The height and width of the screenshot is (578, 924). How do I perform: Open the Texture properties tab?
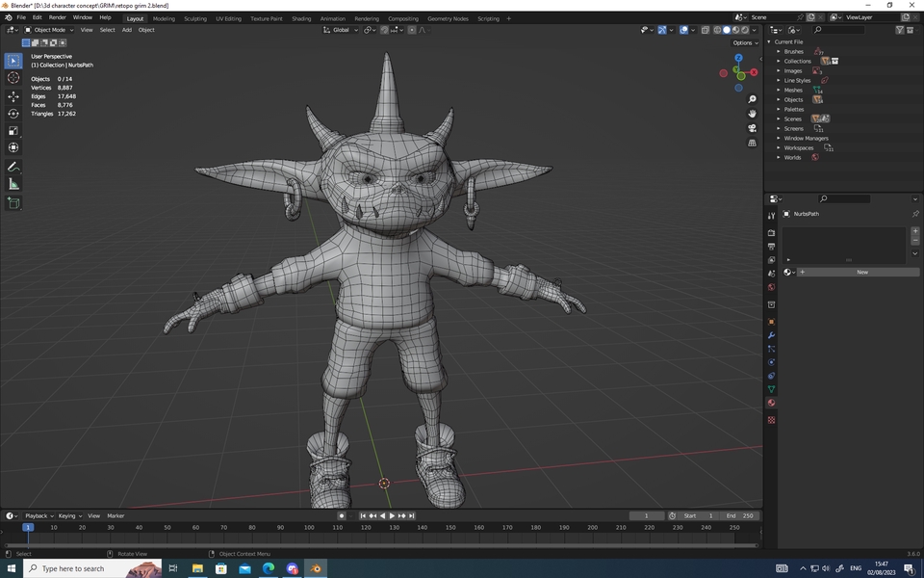[x=771, y=420]
